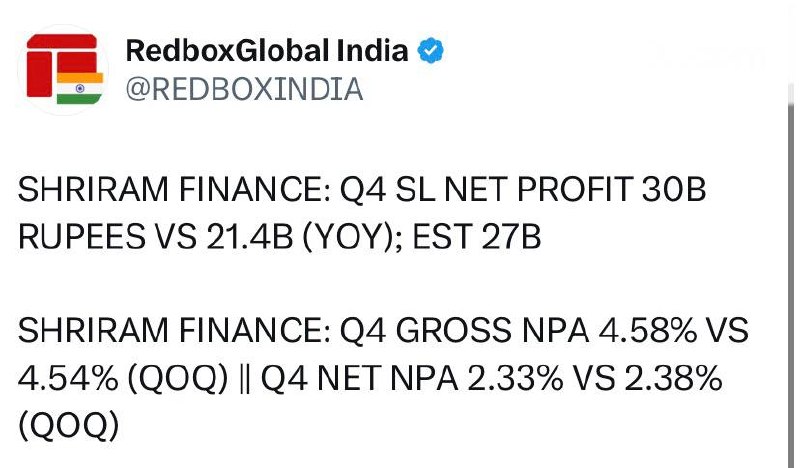Click the blue verified checkmark badge
This screenshot has height=468, width=800.
[431, 51]
